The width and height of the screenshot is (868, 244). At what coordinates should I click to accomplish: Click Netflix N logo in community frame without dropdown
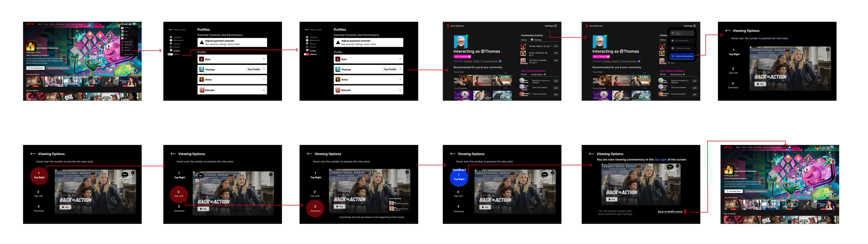click(448, 26)
